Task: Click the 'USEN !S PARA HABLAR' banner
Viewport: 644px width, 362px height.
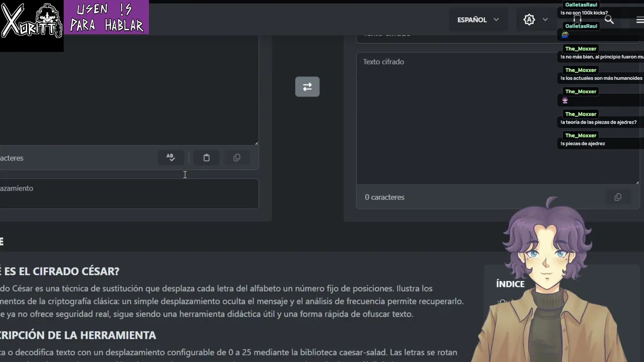Action: (107, 17)
